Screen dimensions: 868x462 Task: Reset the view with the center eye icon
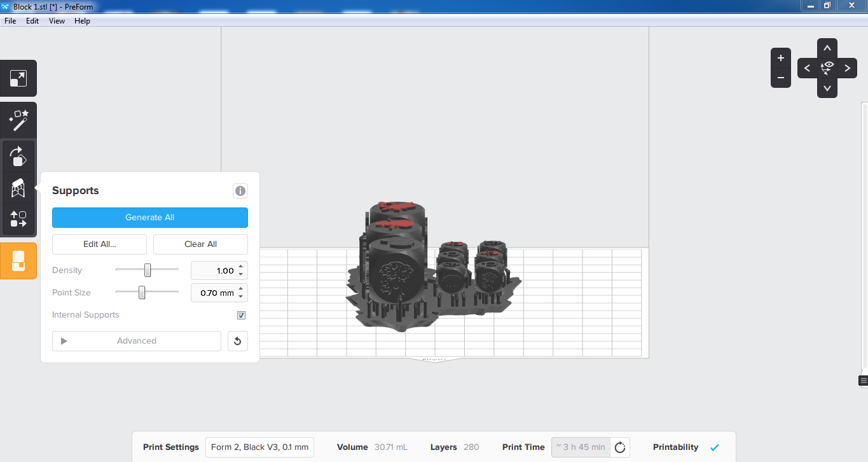point(827,68)
